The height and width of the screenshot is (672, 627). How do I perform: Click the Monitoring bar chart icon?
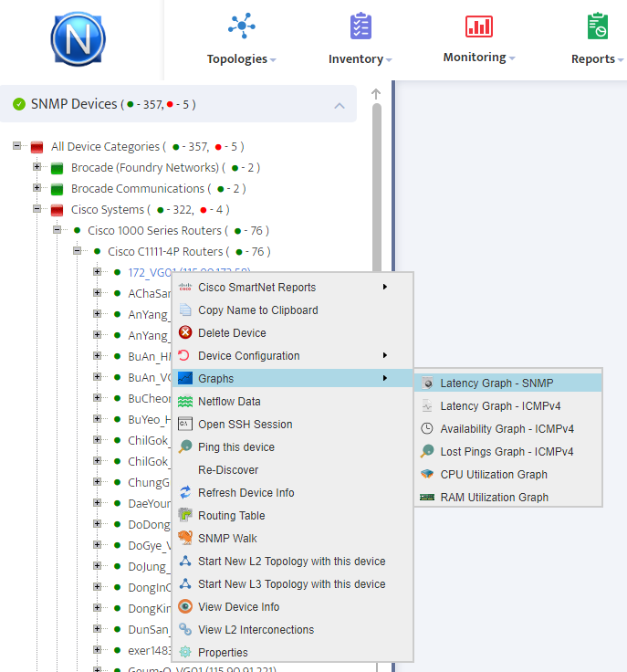(479, 26)
